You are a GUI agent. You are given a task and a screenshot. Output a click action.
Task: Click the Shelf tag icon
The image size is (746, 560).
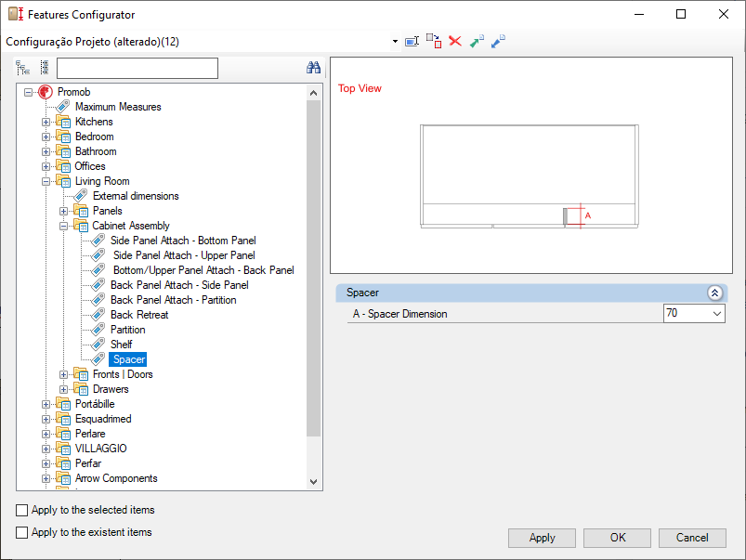point(98,344)
